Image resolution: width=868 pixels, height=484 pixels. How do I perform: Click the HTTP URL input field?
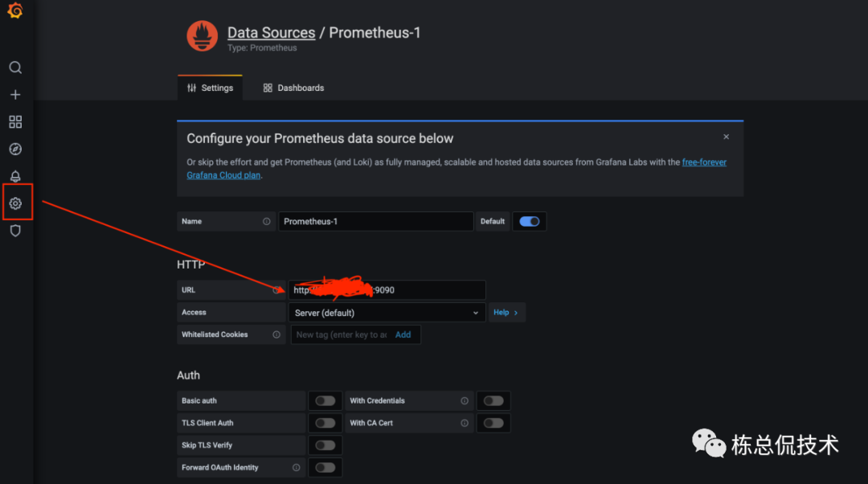click(387, 290)
